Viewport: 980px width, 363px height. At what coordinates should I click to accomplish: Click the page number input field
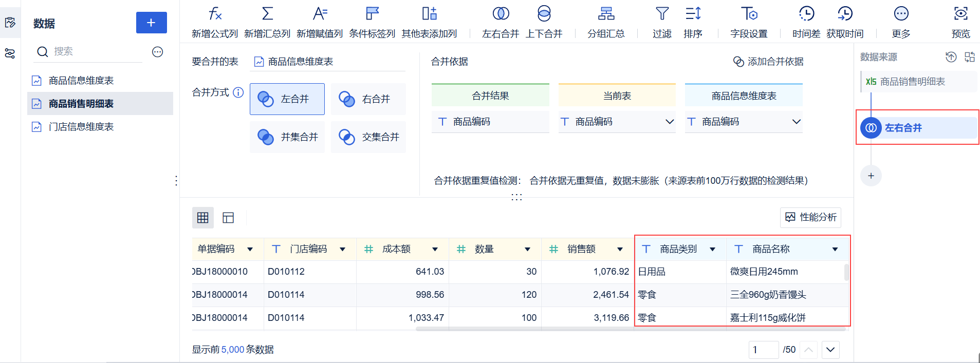tap(763, 350)
